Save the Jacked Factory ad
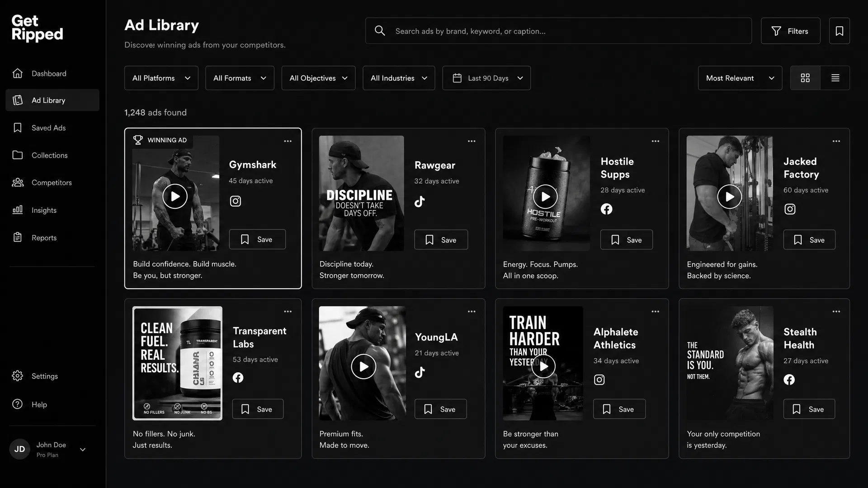The width and height of the screenshot is (868, 488). pyautogui.click(x=809, y=239)
